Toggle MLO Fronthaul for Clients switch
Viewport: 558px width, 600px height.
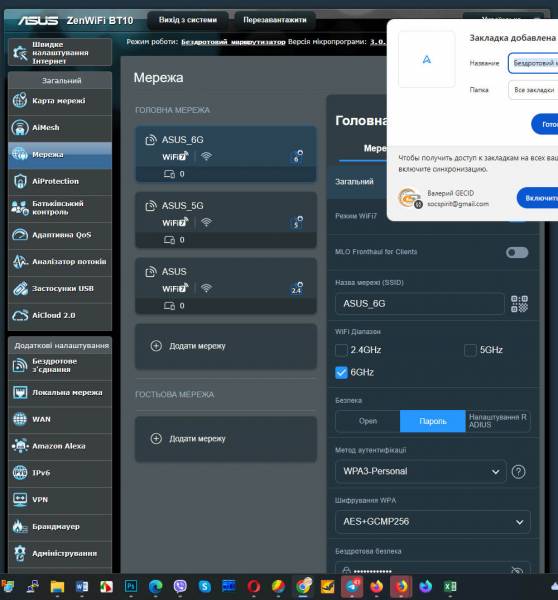tap(517, 253)
